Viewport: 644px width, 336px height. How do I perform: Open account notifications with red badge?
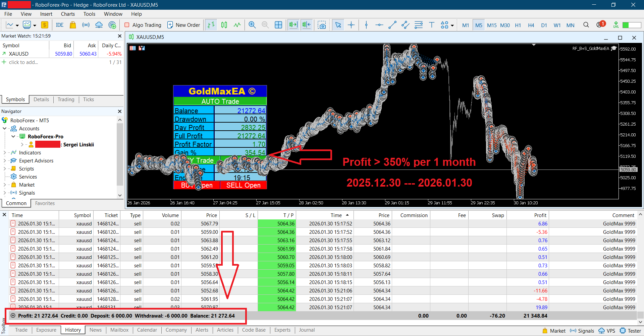click(601, 24)
